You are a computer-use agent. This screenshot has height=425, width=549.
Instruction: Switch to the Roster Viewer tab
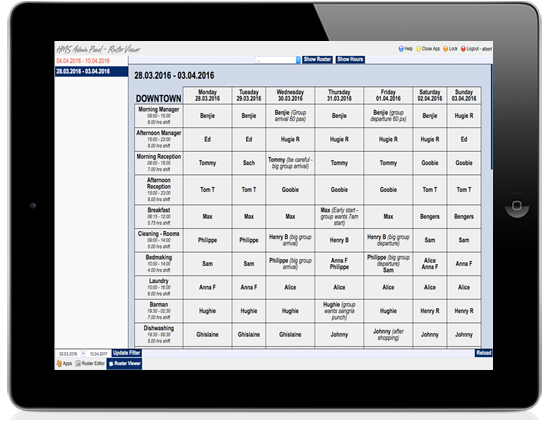pos(124,363)
